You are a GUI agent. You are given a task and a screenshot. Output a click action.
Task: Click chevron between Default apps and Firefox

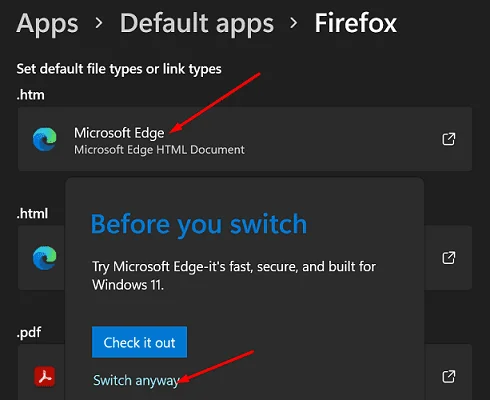pos(294,23)
